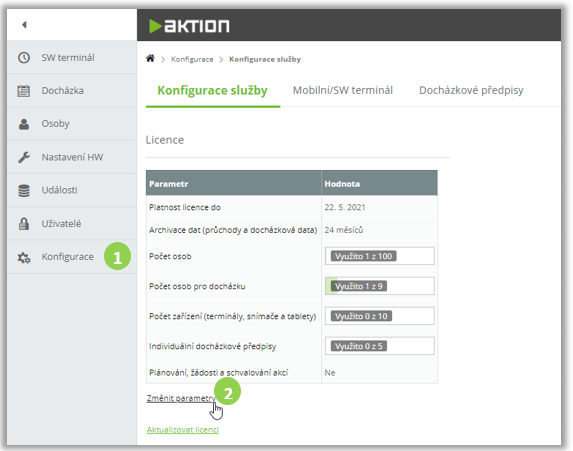The height and width of the screenshot is (451, 573).
Task: Open Uživatelé section in the sidebar
Action: 72,224
